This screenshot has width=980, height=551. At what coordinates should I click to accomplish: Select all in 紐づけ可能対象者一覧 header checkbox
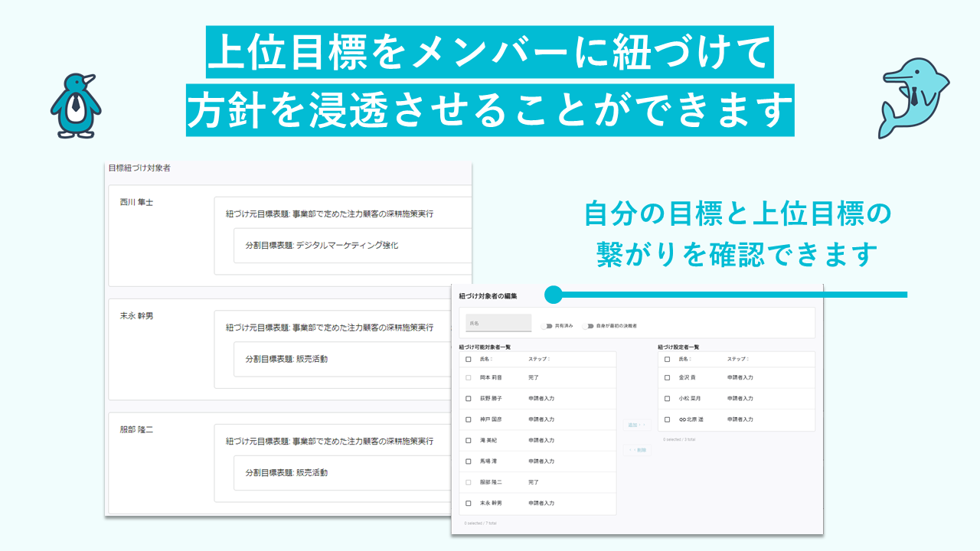469,359
